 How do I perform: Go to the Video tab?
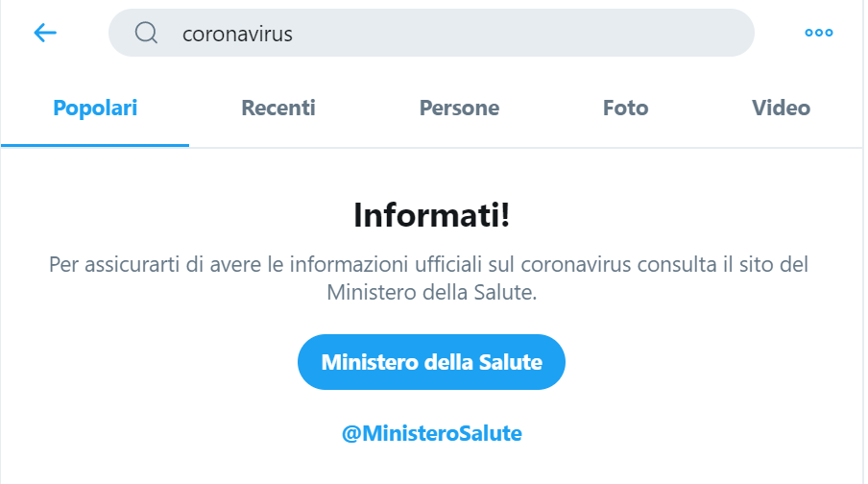[x=781, y=108]
